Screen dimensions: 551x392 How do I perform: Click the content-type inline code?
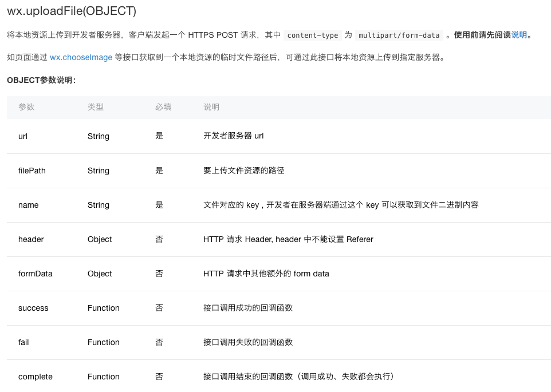pyautogui.click(x=312, y=35)
